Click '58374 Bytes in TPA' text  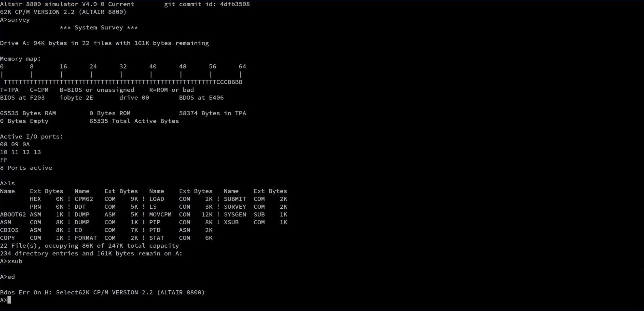pyautogui.click(x=213, y=113)
